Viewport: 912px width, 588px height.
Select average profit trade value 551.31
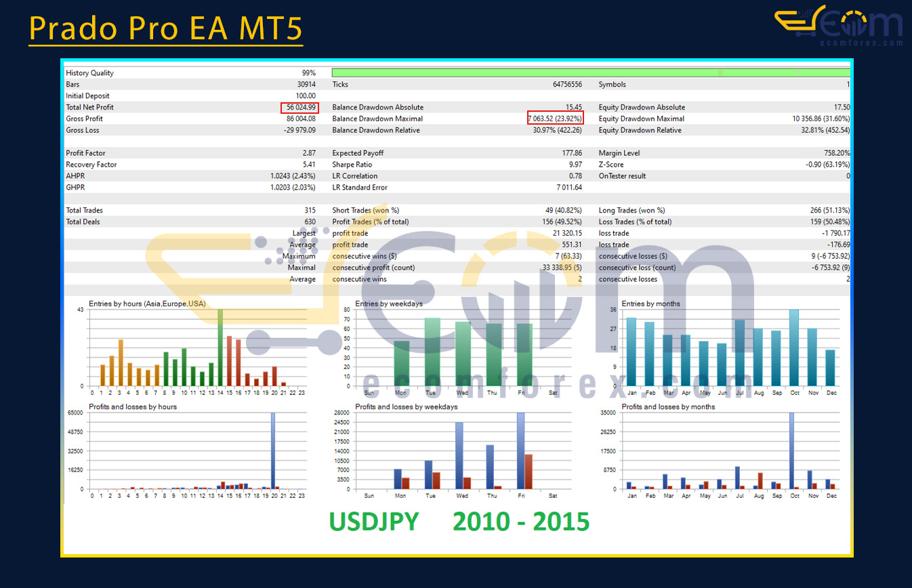point(572,245)
